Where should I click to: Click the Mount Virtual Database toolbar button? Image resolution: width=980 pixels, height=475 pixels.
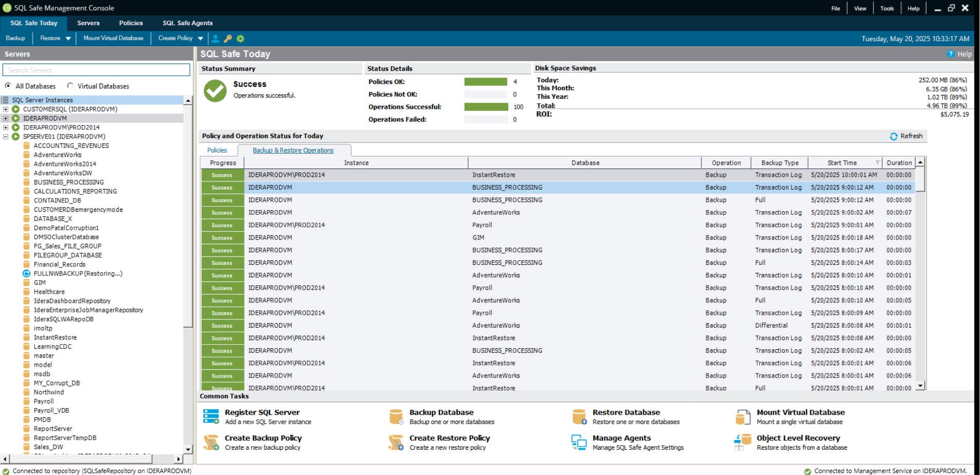click(x=113, y=38)
